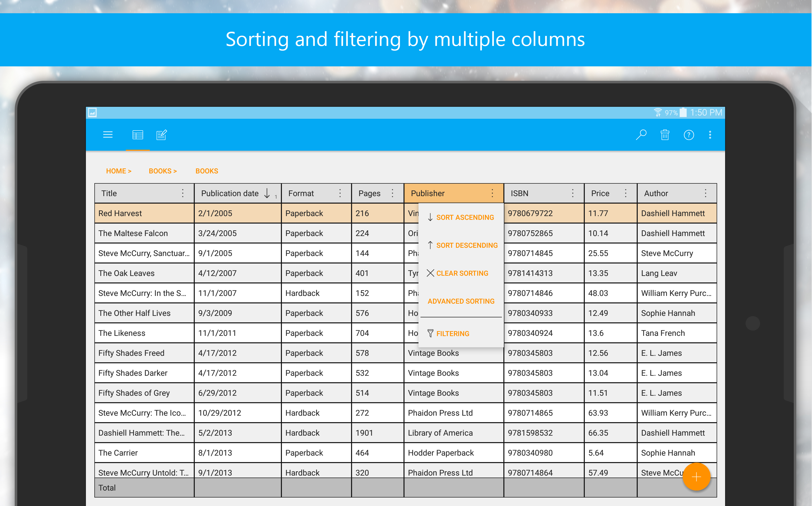This screenshot has width=812, height=506.
Task: Click the Steve McCurry author cell for Sanctuary
Action: pyautogui.click(x=677, y=253)
